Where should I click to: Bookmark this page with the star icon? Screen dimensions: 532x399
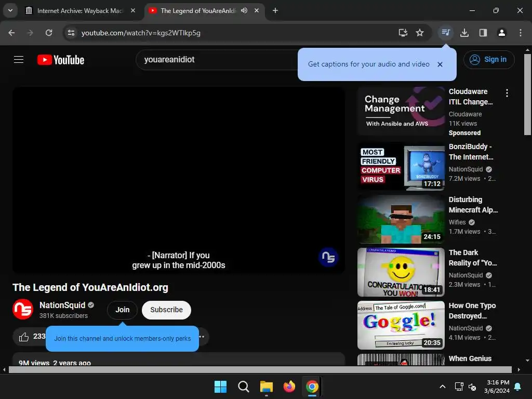(x=420, y=33)
